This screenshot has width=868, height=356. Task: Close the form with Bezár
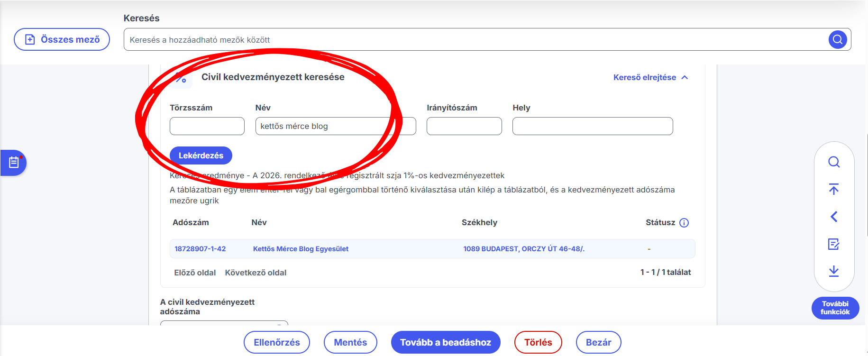pyautogui.click(x=599, y=342)
